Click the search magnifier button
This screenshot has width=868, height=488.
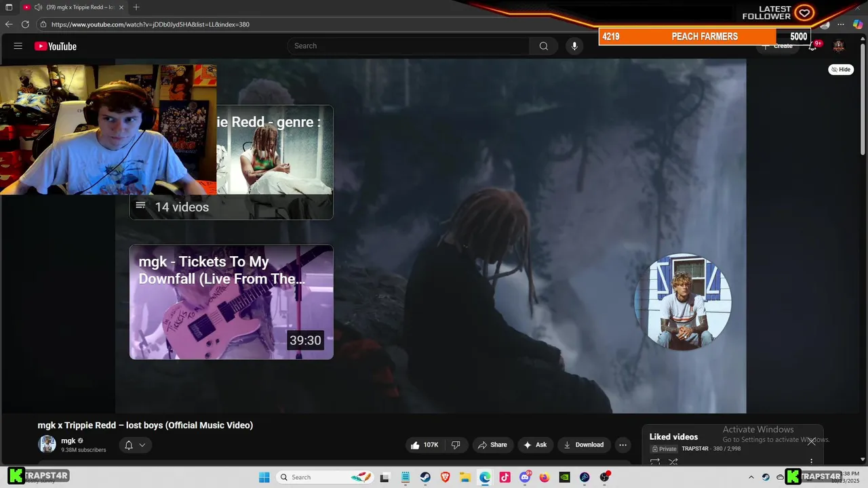coord(543,46)
